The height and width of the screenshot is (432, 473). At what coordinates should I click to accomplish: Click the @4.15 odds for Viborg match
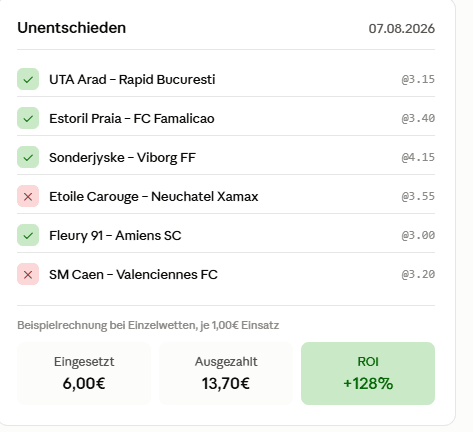point(418,157)
